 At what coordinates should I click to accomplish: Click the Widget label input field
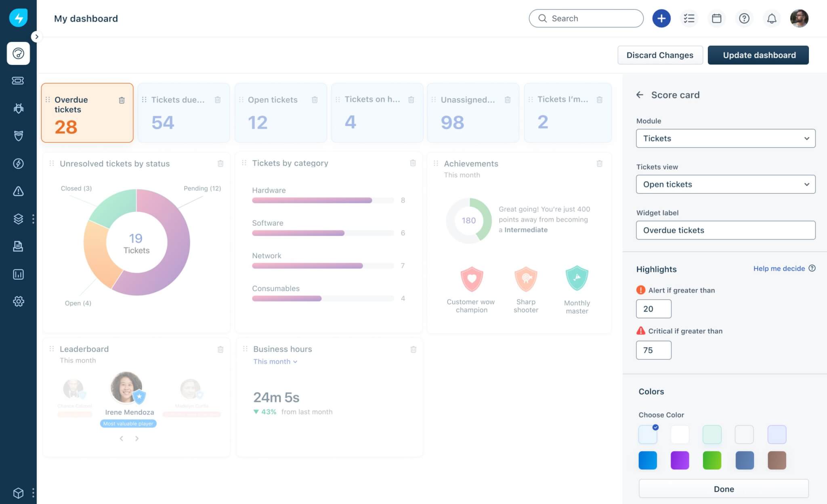pyautogui.click(x=726, y=230)
